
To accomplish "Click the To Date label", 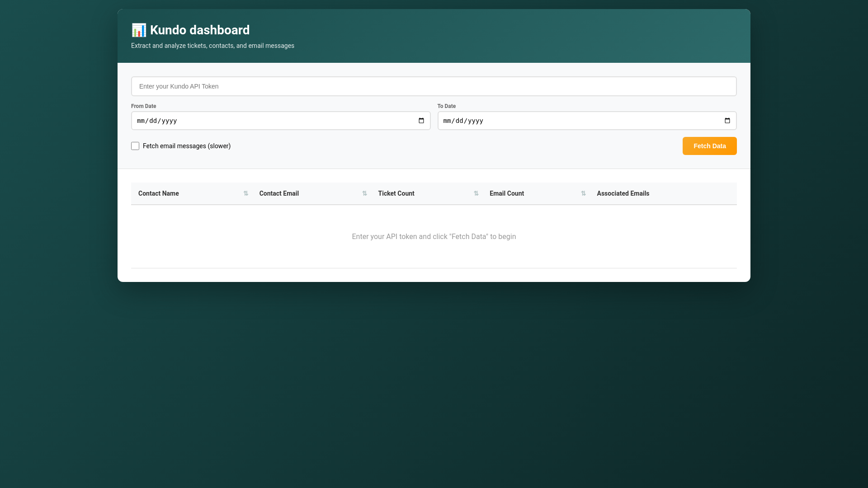I will (447, 106).
